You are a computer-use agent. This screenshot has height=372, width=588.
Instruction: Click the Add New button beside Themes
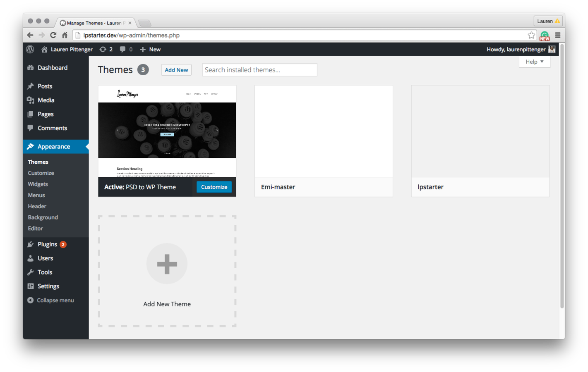176,70
